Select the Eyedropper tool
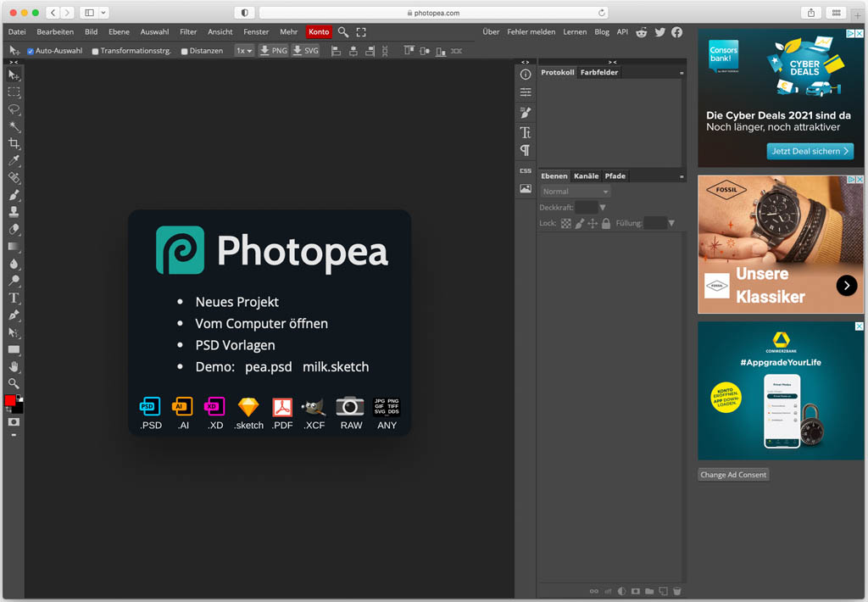Viewport: 868px width, 602px height. click(x=14, y=160)
